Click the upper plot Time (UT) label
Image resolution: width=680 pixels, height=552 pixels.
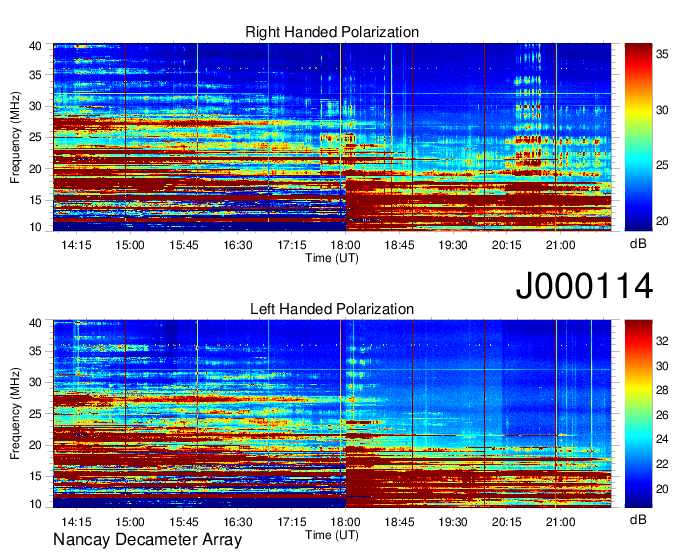pos(332,258)
